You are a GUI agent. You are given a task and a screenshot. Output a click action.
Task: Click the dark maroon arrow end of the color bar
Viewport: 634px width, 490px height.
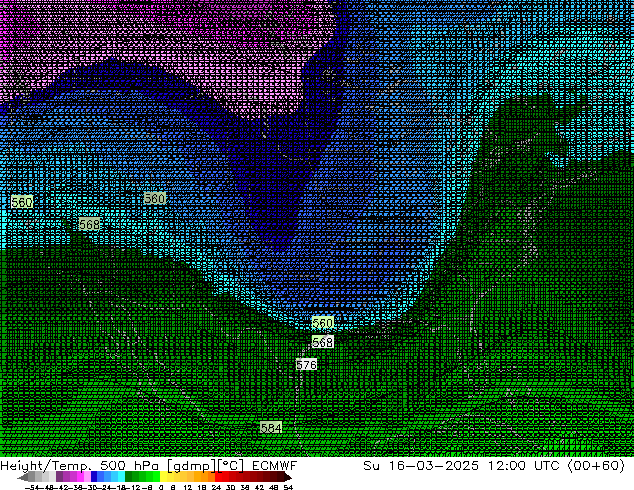tap(287, 477)
